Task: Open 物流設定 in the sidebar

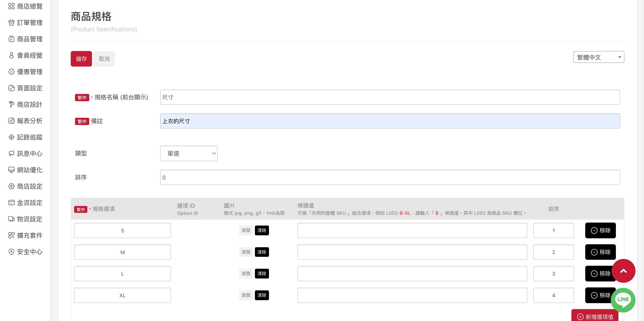Action: click(x=30, y=219)
